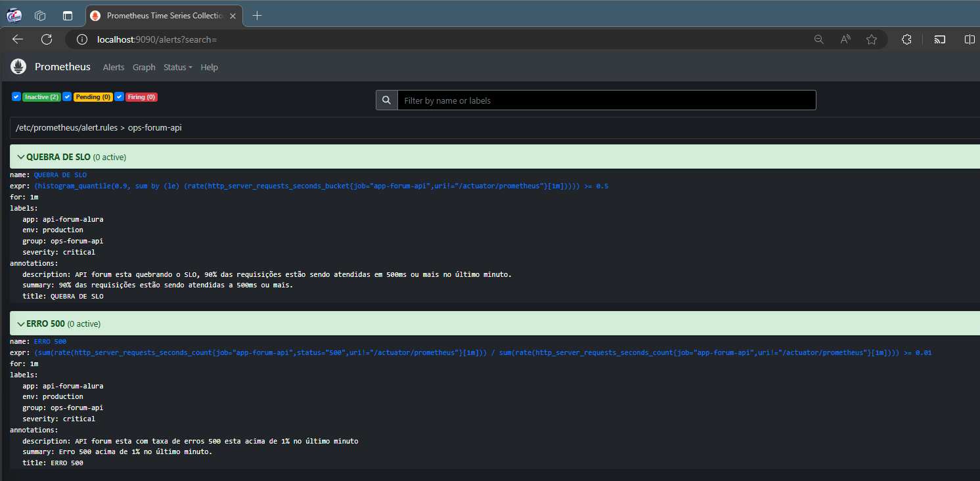Open the split screen icon
Viewport: 980px width, 481px height.
click(969, 39)
